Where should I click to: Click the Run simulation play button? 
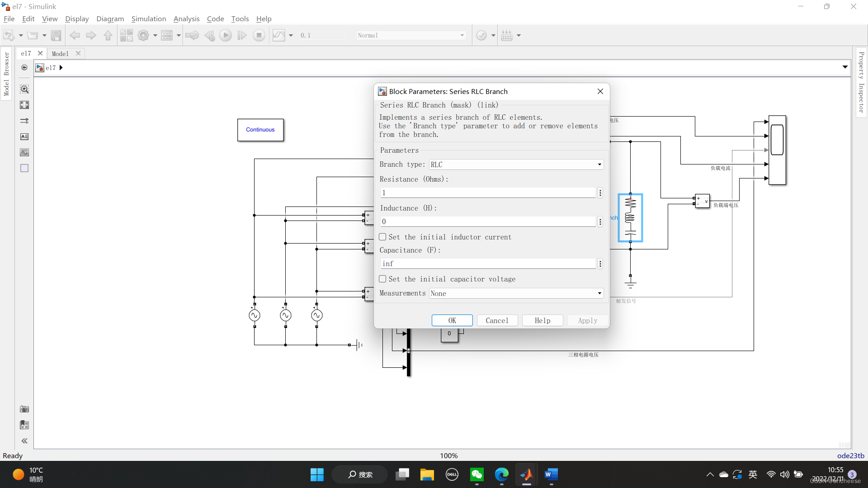coord(226,35)
